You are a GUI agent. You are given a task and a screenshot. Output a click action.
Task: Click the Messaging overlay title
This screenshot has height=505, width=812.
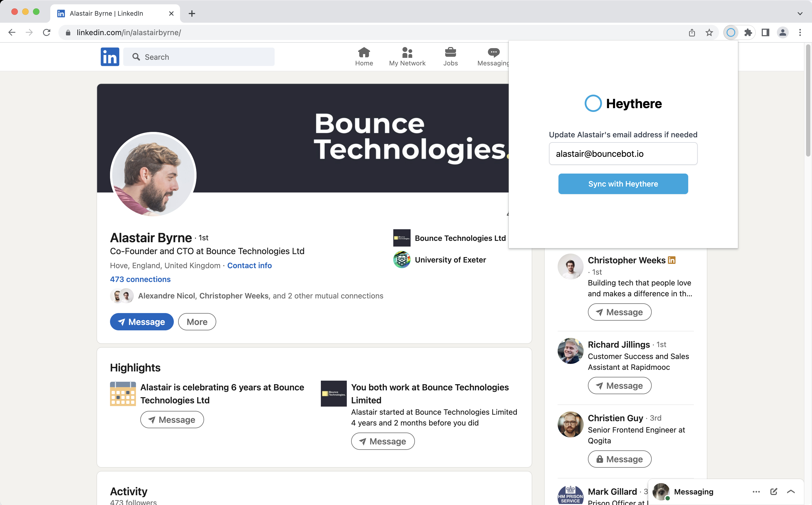coord(694,492)
